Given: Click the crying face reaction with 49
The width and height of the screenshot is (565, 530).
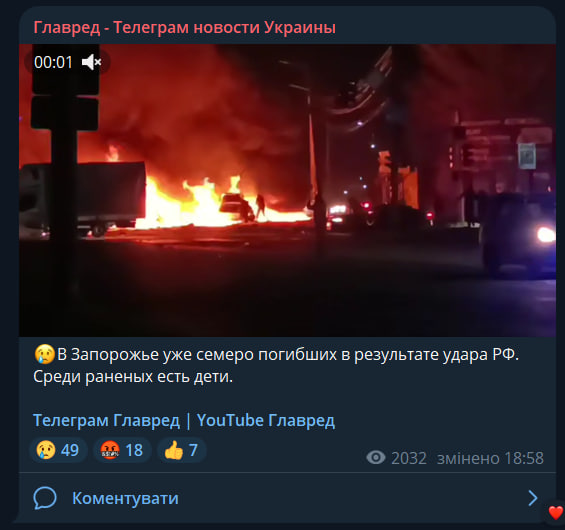Looking at the screenshot, I should click(58, 450).
